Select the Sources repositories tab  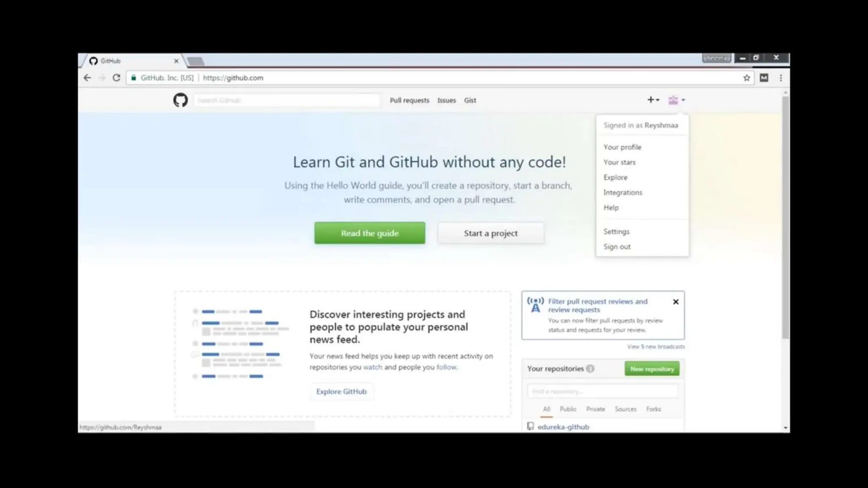click(x=626, y=409)
